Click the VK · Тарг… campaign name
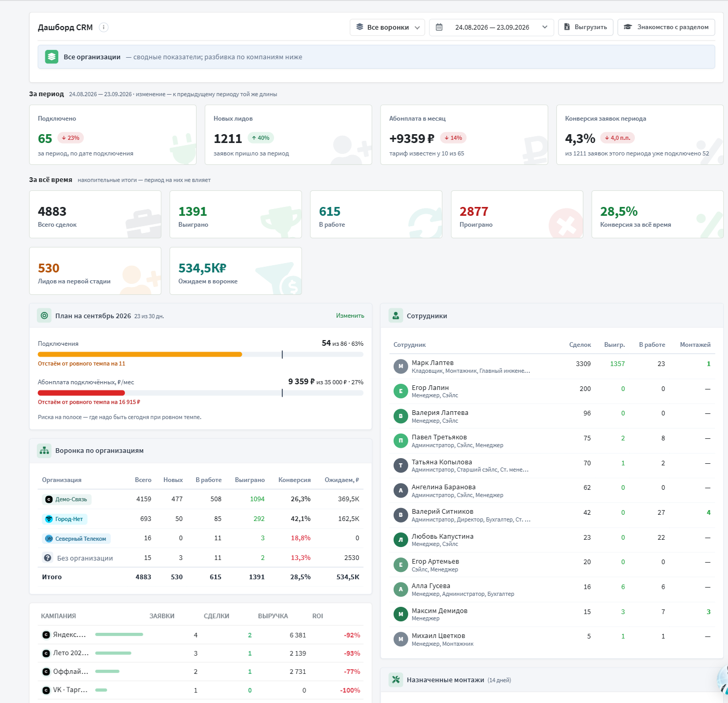Viewport: 728px width, 703px height. pos(70,690)
